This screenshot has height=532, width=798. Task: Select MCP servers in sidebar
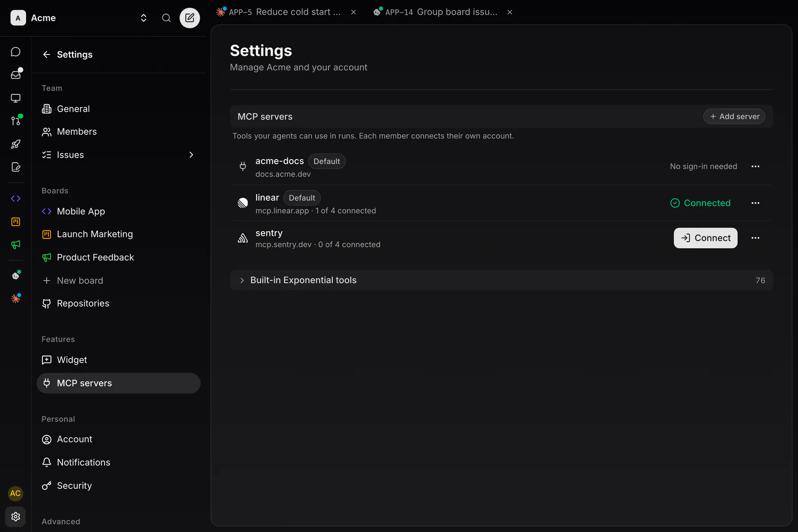(x=118, y=383)
